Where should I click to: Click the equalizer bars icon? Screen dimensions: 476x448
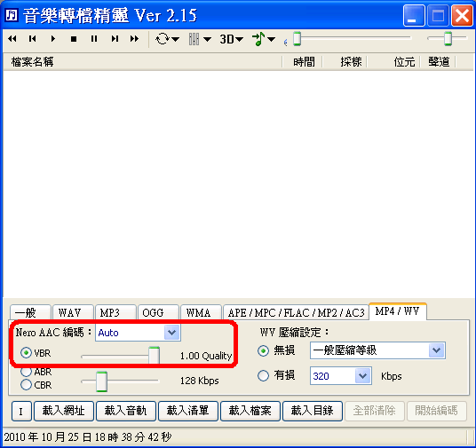tap(194, 39)
